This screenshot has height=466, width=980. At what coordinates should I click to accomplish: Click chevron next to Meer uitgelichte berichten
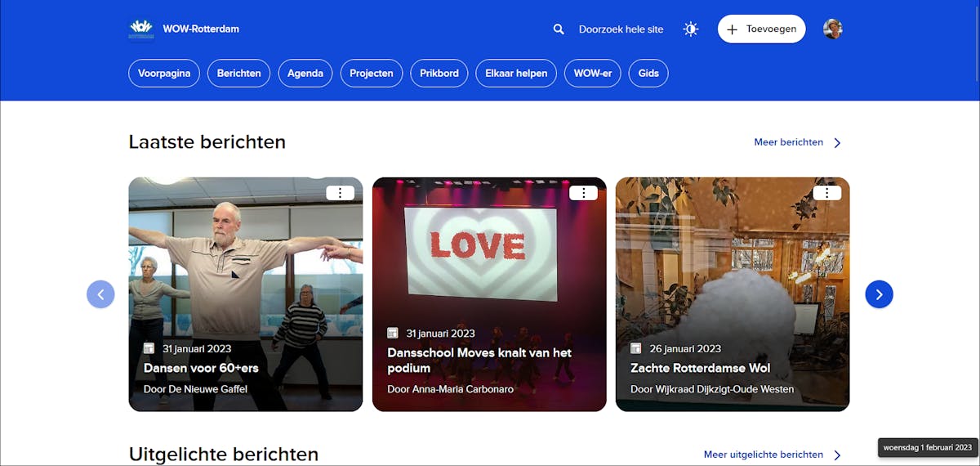(x=837, y=455)
